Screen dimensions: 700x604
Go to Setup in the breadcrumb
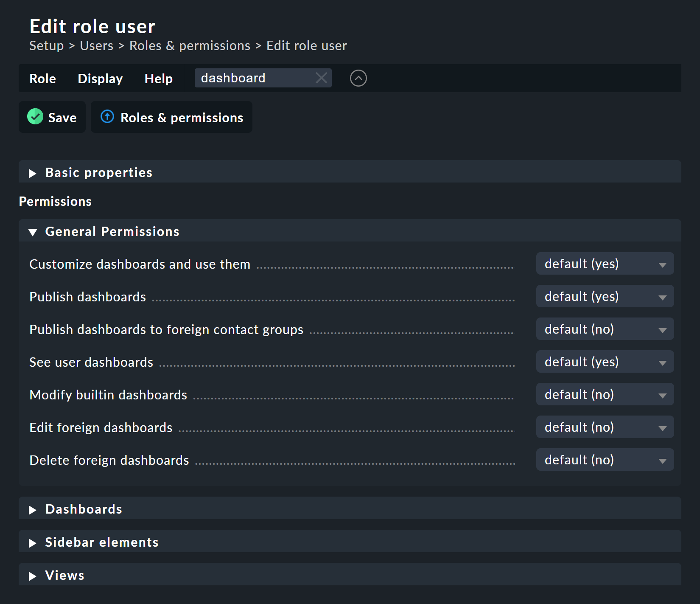(x=47, y=45)
